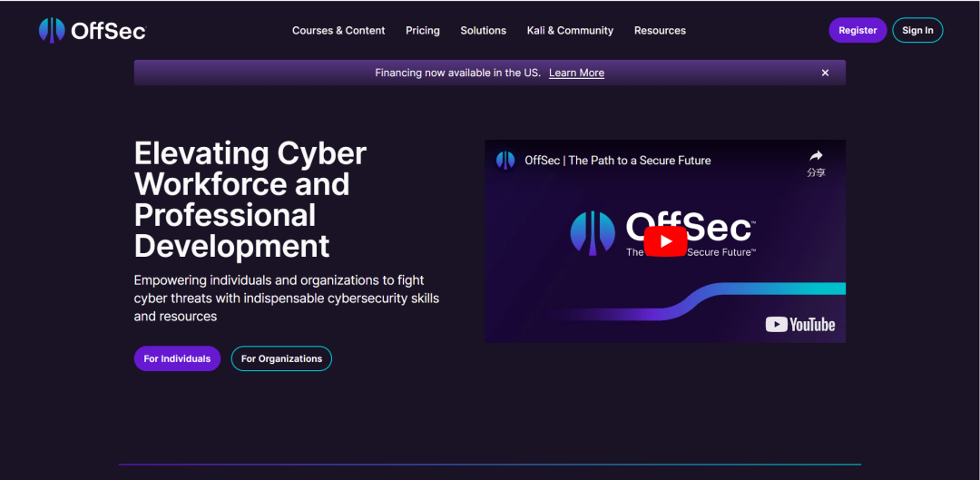Screen dimensions: 980x480
Task: Click the OffSec logo in the header
Action: point(92,30)
